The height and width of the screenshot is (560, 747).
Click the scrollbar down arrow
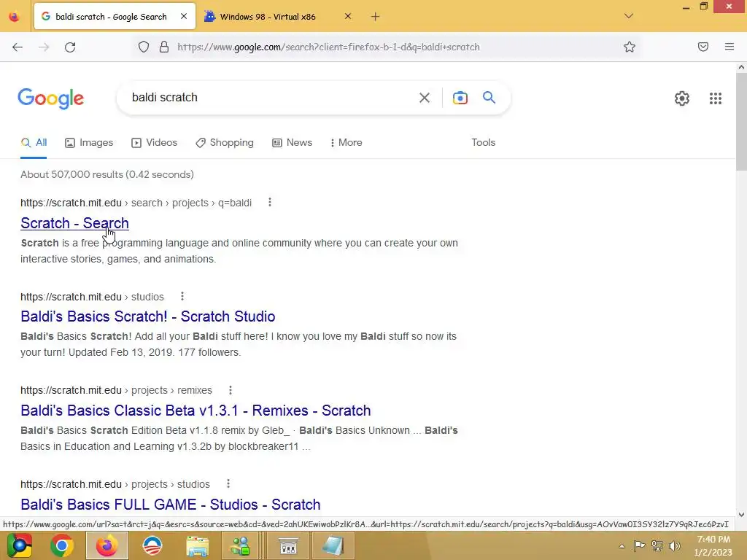(741, 514)
